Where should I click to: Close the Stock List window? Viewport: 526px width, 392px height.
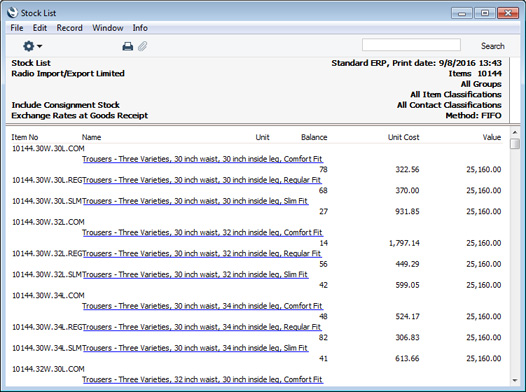pos(508,13)
